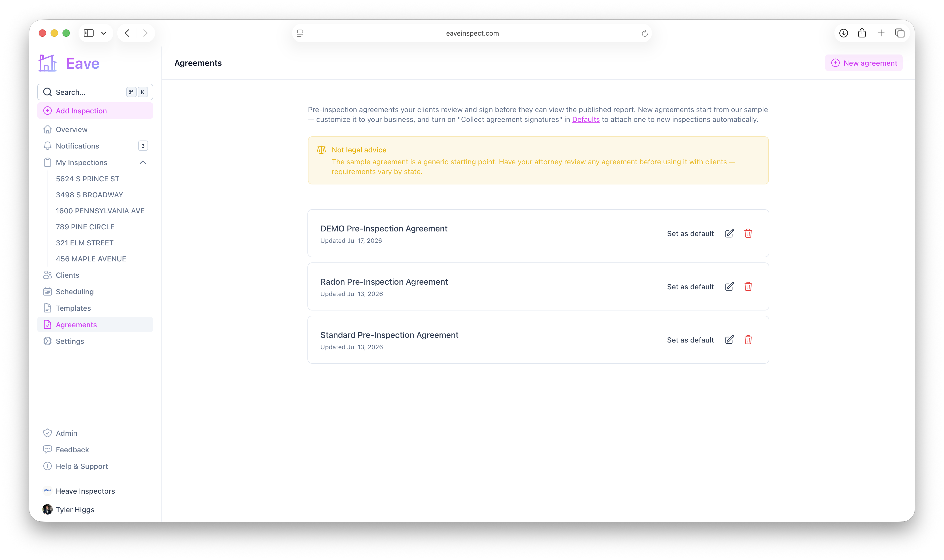Screen dimensions: 944x560
Task: Set DEMO Pre-Inspection Agreement as default
Action: (690, 234)
